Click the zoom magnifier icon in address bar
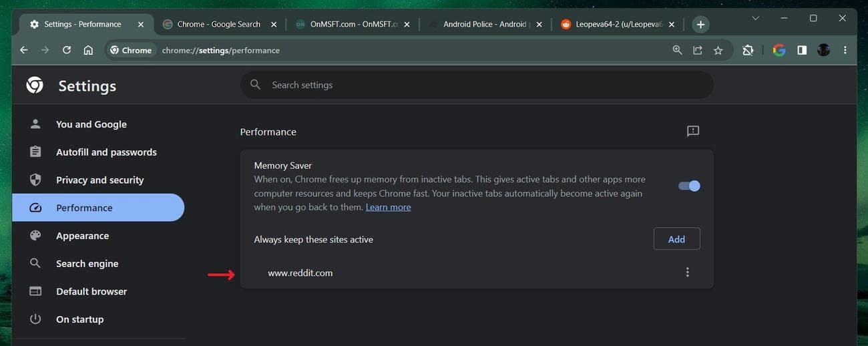868x346 pixels. point(677,50)
